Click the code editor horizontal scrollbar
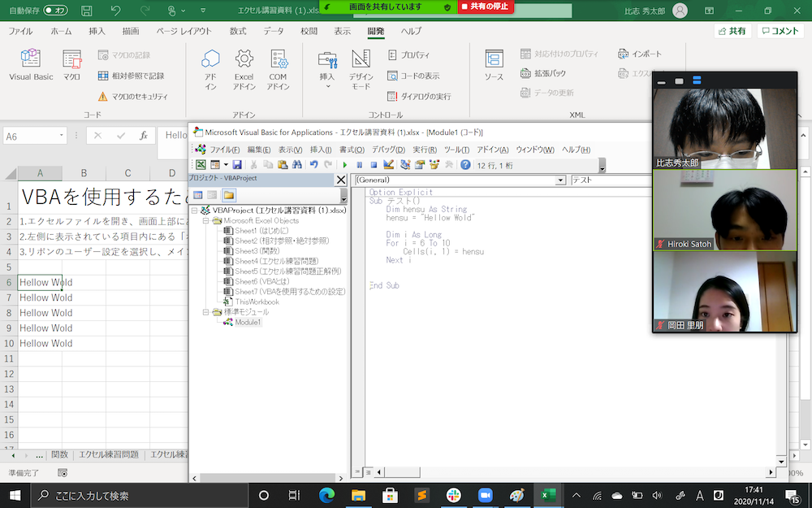The width and height of the screenshot is (812, 508). pyautogui.click(x=402, y=472)
